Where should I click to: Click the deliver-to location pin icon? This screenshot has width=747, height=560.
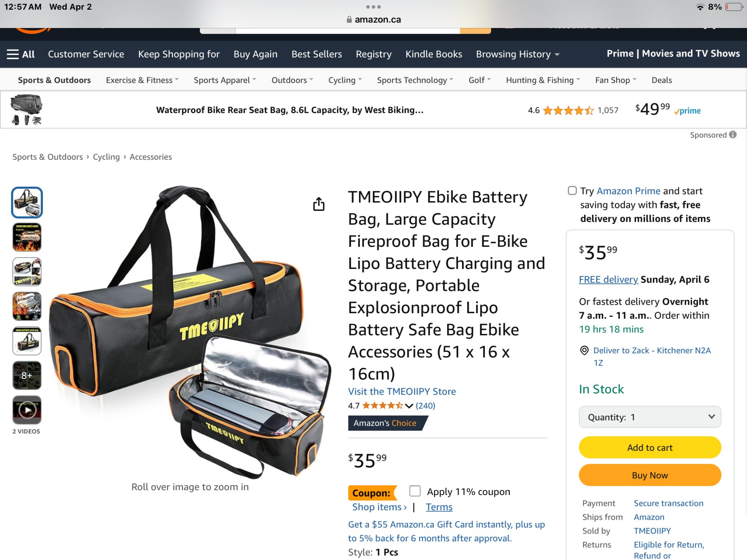584,351
